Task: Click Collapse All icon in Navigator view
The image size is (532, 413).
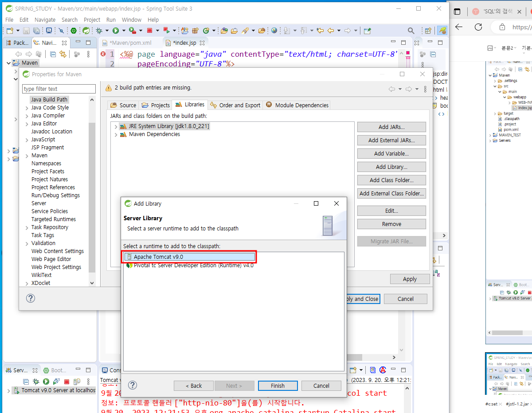Action: click(53, 54)
